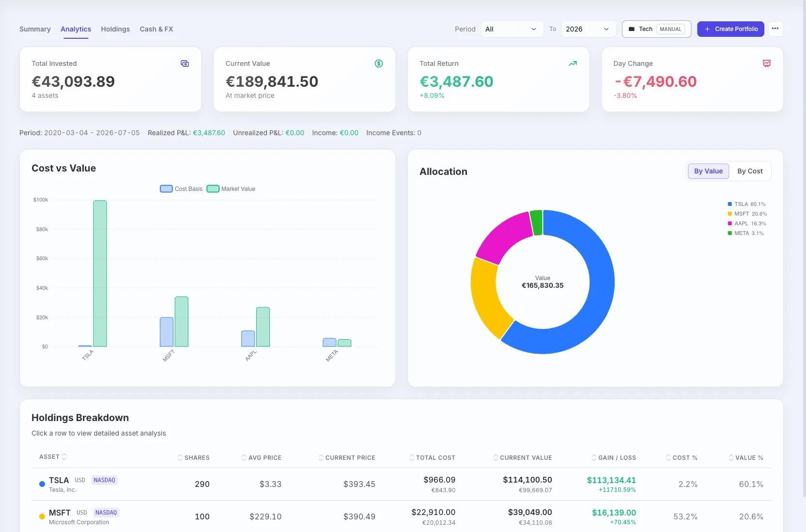Click the Realized P&L value €3,487.60
Viewport: 806px width, 532px height.
(209, 133)
